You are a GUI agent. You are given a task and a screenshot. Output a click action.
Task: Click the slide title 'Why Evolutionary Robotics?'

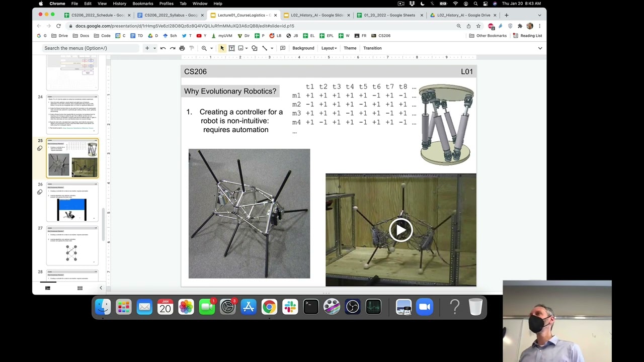[230, 91]
